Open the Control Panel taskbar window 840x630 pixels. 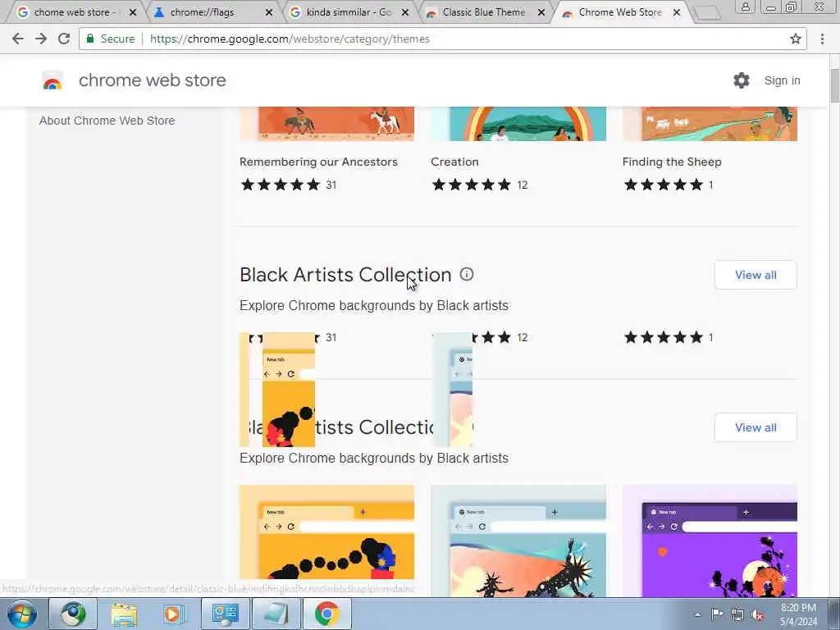pyautogui.click(x=225, y=614)
